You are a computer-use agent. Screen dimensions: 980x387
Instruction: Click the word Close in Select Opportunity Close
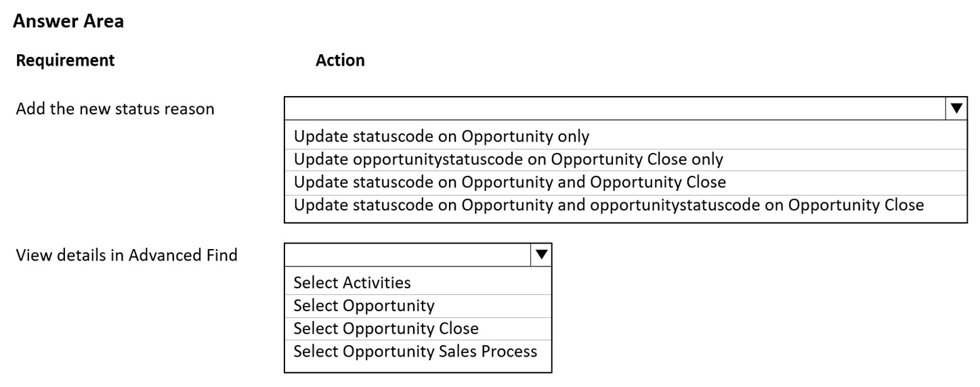pos(457,329)
